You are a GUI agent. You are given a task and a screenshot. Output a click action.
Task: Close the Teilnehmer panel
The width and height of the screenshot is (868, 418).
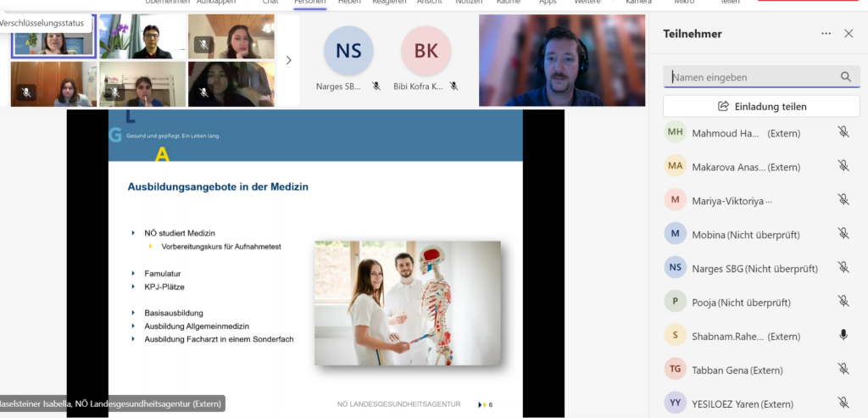pyautogui.click(x=849, y=34)
